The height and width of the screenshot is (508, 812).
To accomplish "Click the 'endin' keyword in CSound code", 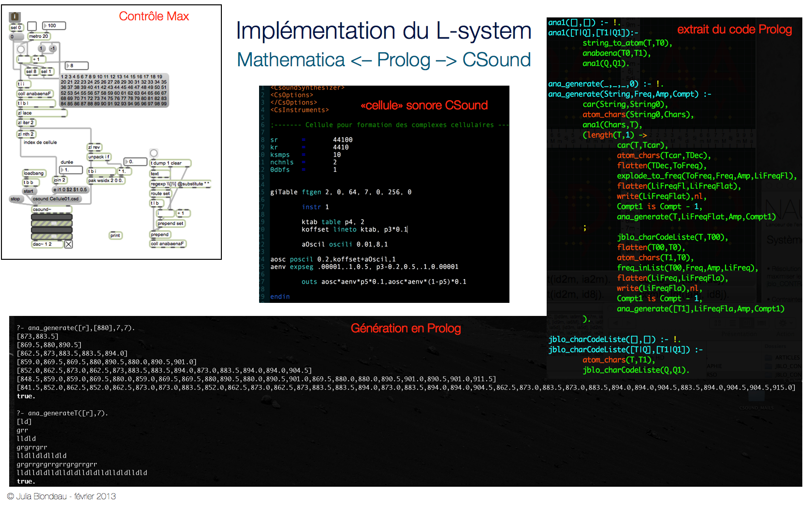I will [280, 297].
